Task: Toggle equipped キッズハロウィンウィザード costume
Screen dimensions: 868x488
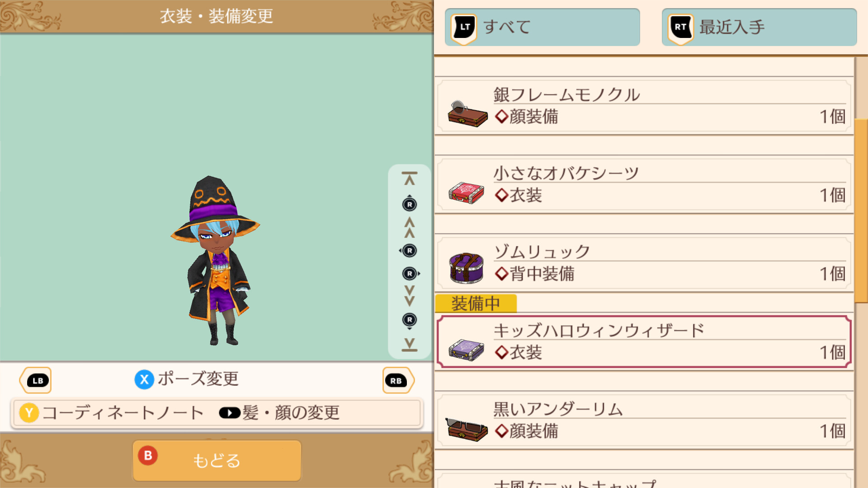Action: click(644, 342)
